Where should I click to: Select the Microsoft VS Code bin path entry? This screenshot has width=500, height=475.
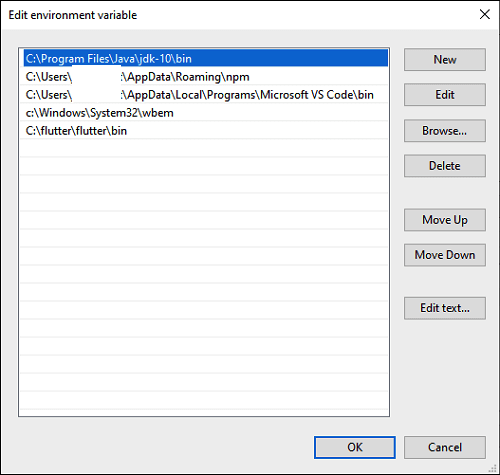click(x=206, y=95)
